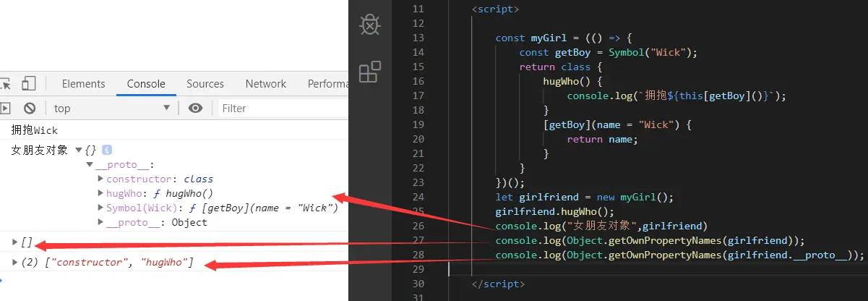Open the Elements tab
The image size is (868, 301).
[x=84, y=84]
